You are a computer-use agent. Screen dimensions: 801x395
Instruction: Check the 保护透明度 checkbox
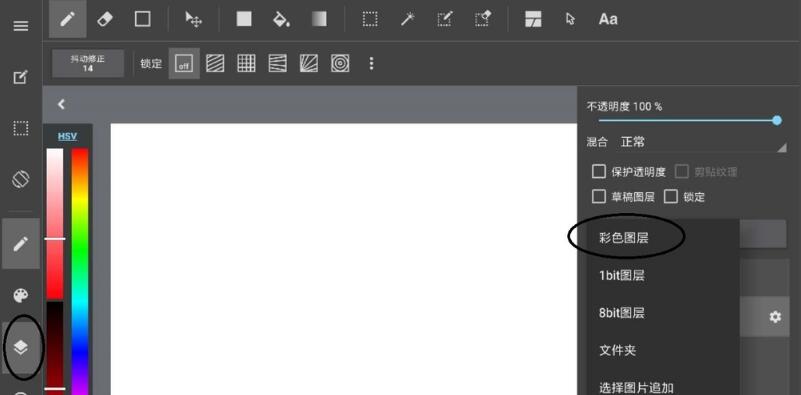coord(599,171)
